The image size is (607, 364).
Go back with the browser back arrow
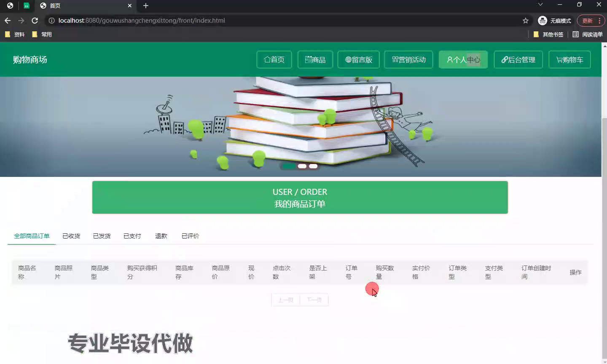[x=8, y=20]
